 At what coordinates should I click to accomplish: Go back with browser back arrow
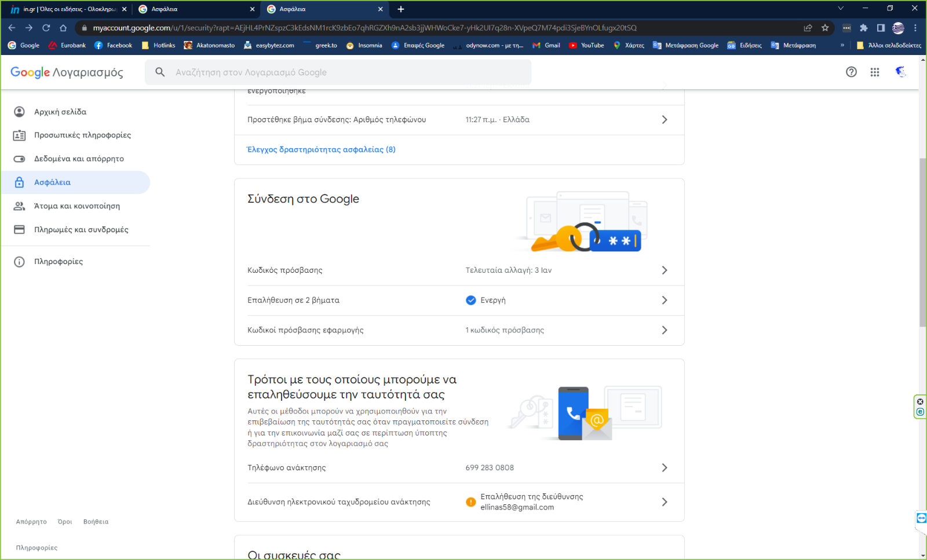[x=12, y=28]
